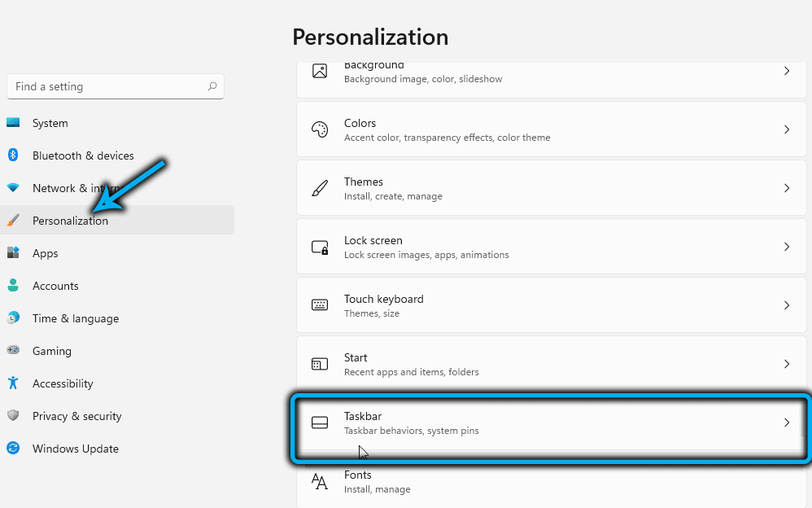This screenshot has width=812, height=508.
Task: Go to Bluetooth & devices
Action: (83, 155)
